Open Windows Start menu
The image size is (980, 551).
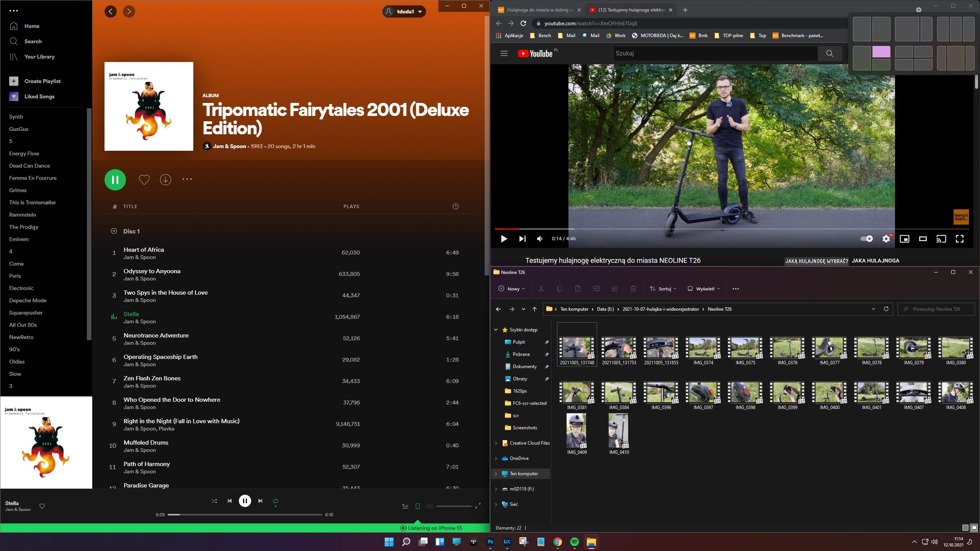pos(389,542)
